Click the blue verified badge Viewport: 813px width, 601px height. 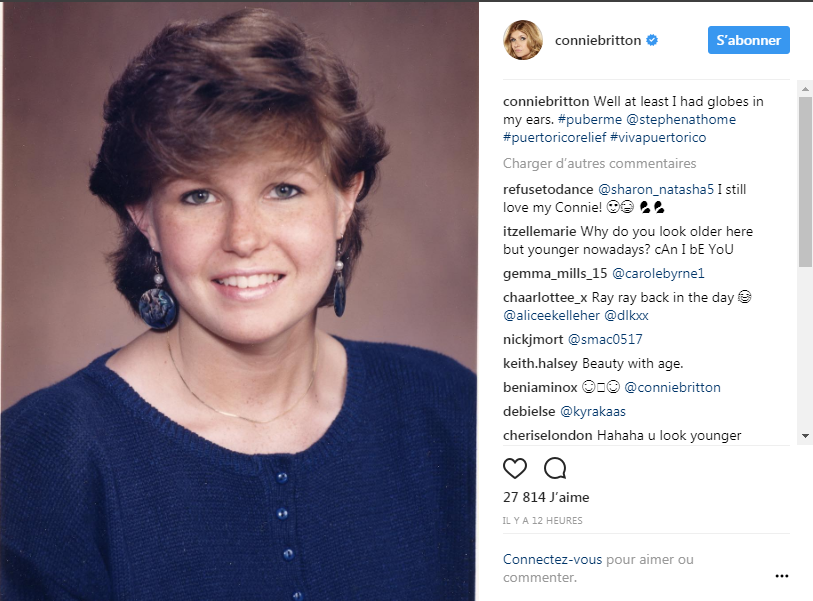652,40
